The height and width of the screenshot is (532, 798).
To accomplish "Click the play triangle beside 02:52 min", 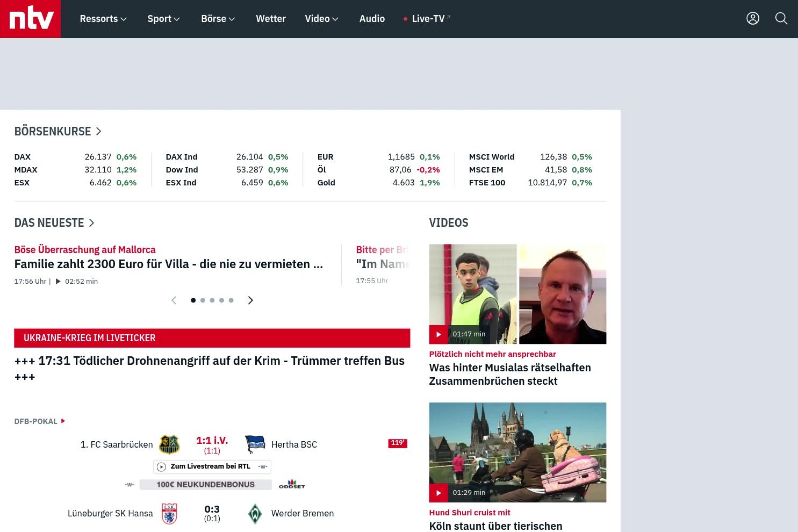I will pos(58,281).
